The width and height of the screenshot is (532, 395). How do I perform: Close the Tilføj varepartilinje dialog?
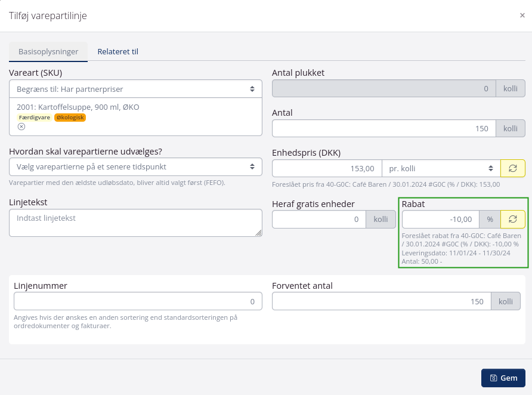522,16
